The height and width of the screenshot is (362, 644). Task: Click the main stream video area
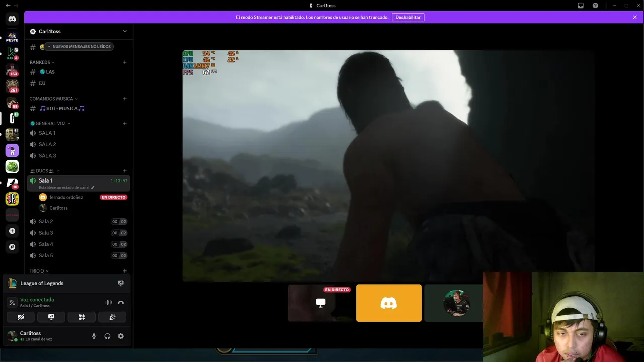tap(388, 166)
